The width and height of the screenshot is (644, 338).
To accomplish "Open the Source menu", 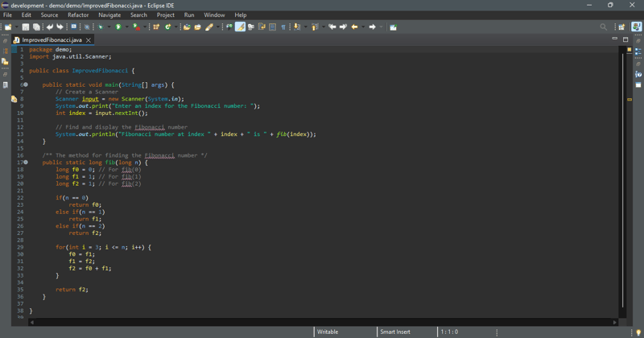I will click(49, 14).
